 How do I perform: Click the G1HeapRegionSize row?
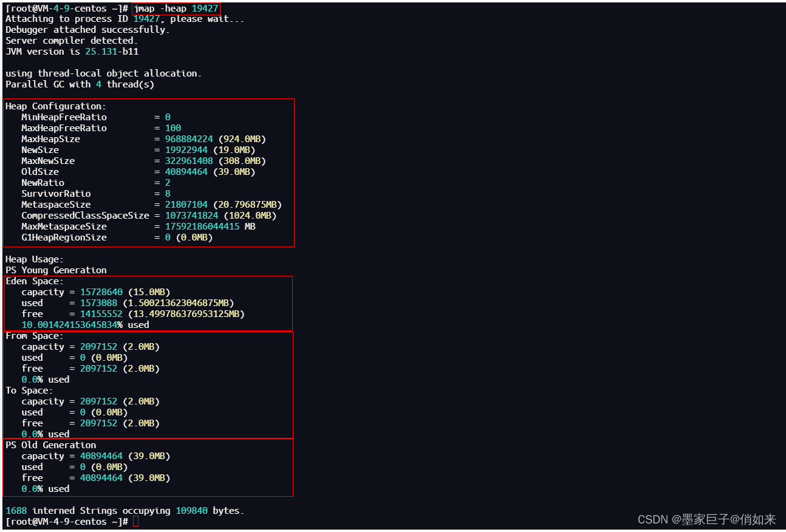click(117, 237)
